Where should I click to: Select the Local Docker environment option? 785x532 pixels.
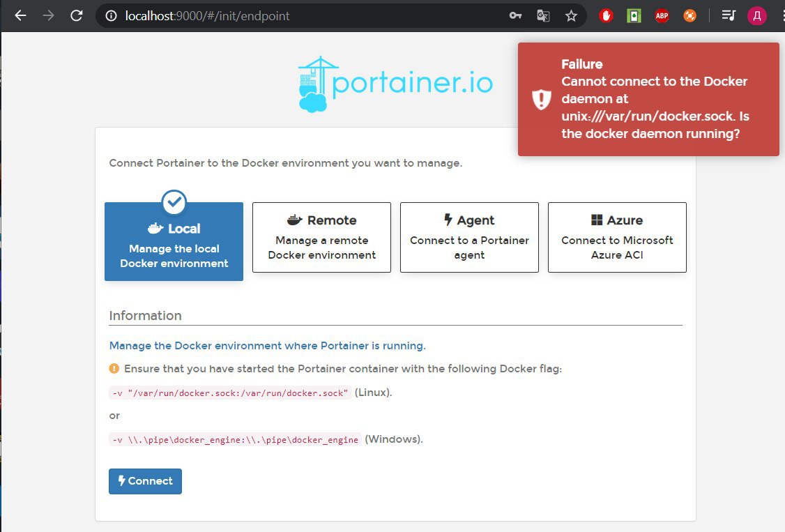point(174,241)
